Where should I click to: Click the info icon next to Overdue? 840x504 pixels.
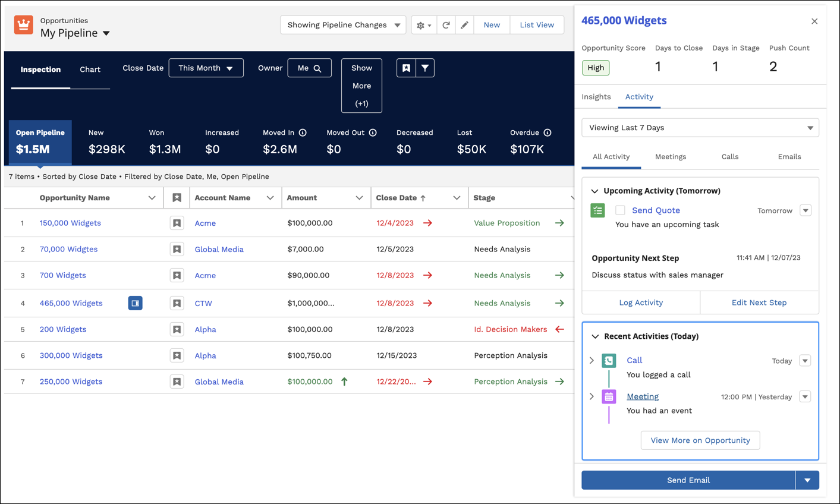(x=548, y=133)
